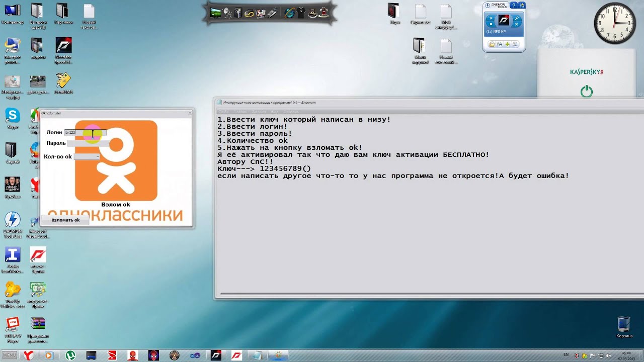Open Правка menu in Notepad
The width and height of the screenshot is (644, 362).
coord(241,112)
